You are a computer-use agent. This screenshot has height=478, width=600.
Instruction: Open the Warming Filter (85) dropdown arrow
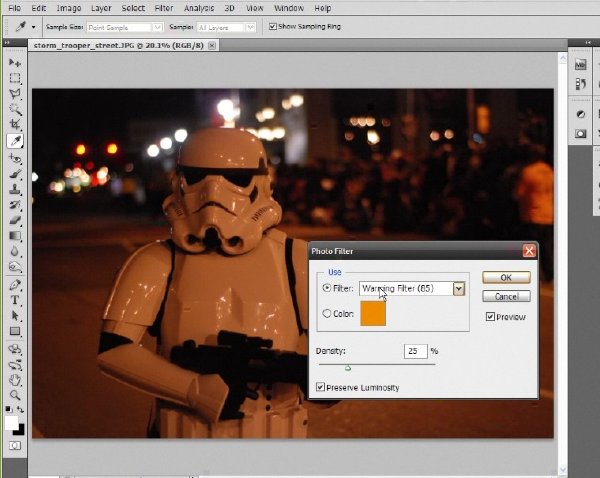[458, 289]
